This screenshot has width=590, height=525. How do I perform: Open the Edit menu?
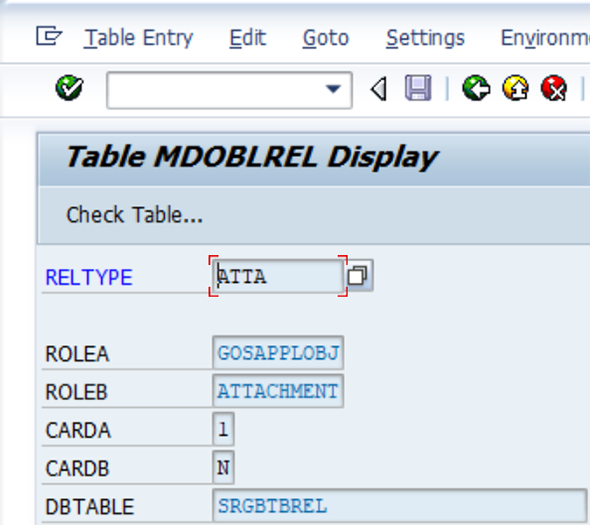pos(248,38)
